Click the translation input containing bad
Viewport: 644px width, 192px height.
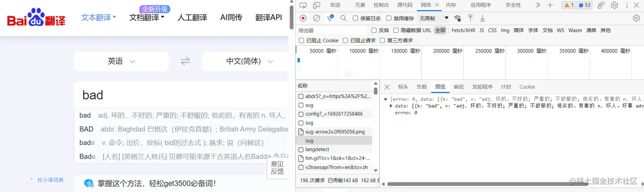[181, 95]
